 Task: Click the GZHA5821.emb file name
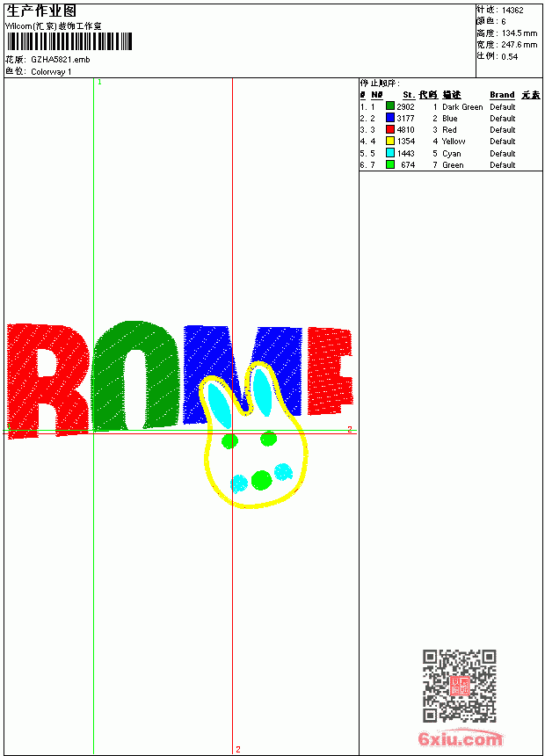[x=61, y=60]
